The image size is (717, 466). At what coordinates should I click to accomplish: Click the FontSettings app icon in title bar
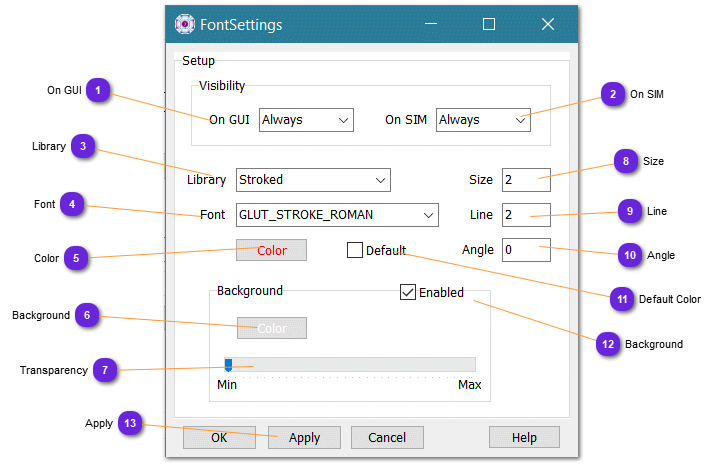184,25
